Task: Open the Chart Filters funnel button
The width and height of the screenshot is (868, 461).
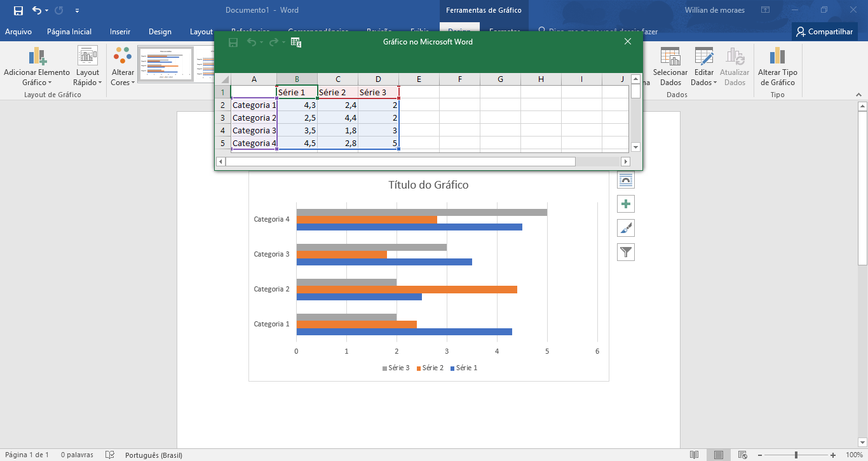Action: tap(626, 252)
